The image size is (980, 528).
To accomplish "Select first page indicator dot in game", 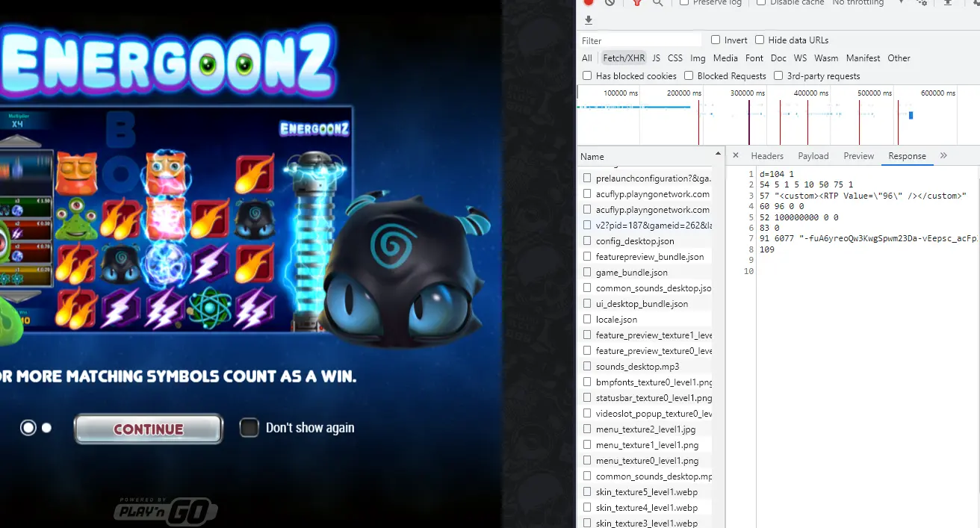I will click(28, 427).
